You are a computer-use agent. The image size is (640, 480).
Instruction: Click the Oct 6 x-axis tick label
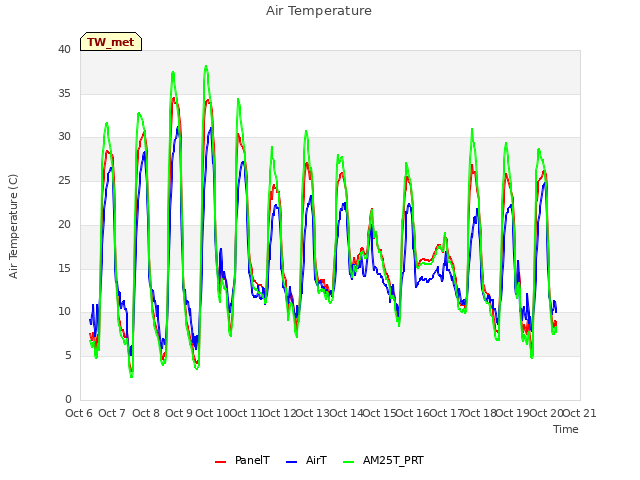pyautogui.click(x=79, y=413)
